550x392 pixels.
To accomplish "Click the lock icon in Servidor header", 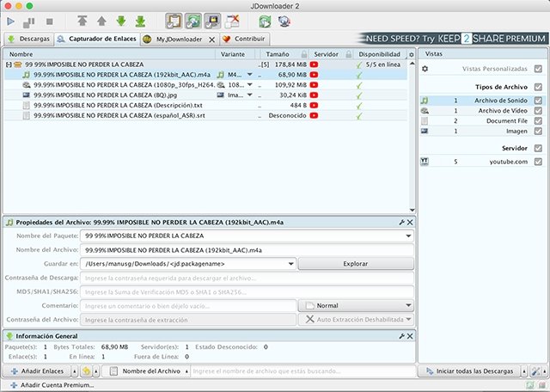I will point(349,54).
